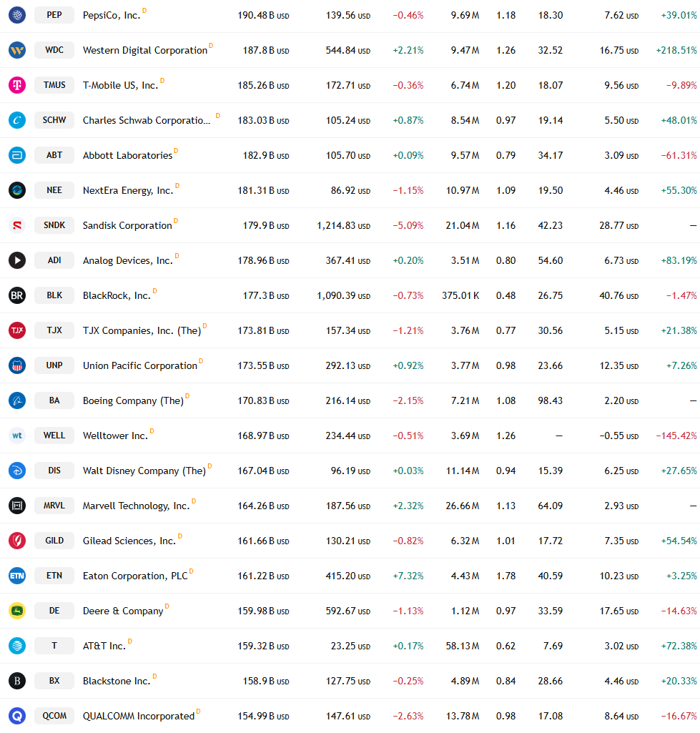Open the TMUS ticker badge
Image resolution: width=700 pixels, height=733 pixels.
point(54,85)
